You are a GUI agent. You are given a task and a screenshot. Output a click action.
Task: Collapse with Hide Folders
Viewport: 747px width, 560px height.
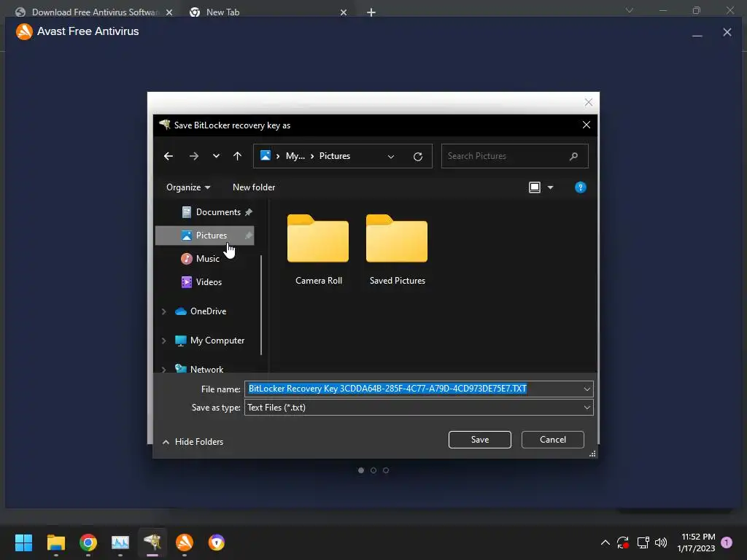pyautogui.click(x=193, y=442)
